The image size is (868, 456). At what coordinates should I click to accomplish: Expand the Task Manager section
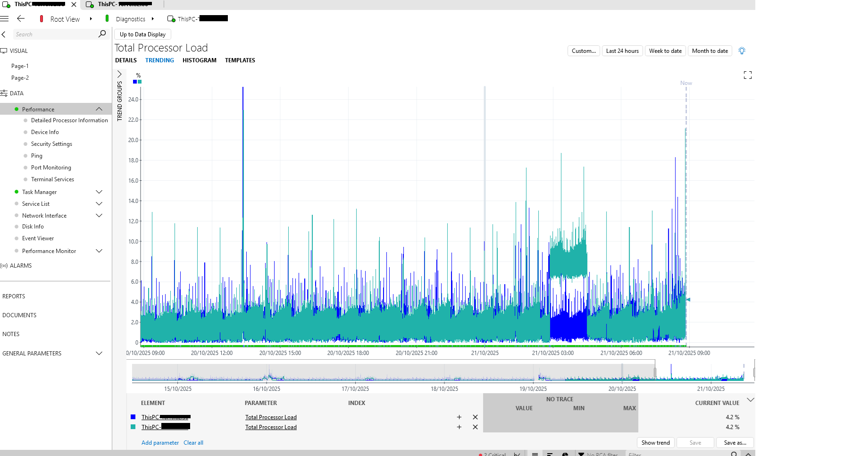[x=99, y=192]
